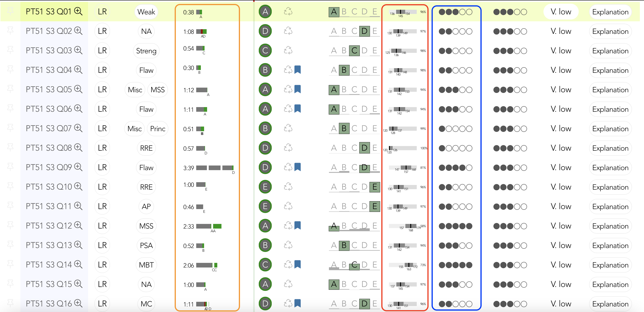Toggle the bookmark flag on Q14
The height and width of the screenshot is (312, 644).
click(x=297, y=264)
